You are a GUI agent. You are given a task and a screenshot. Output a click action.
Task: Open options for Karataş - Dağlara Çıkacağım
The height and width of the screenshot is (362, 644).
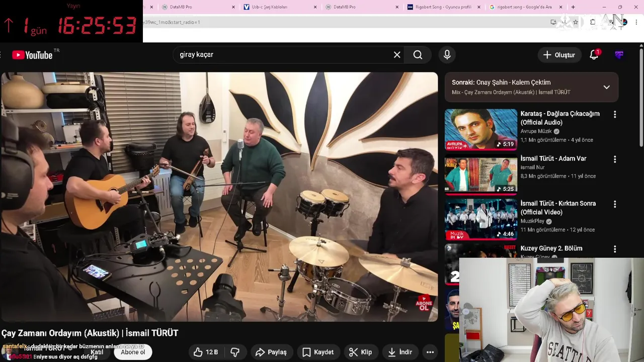pos(614,115)
